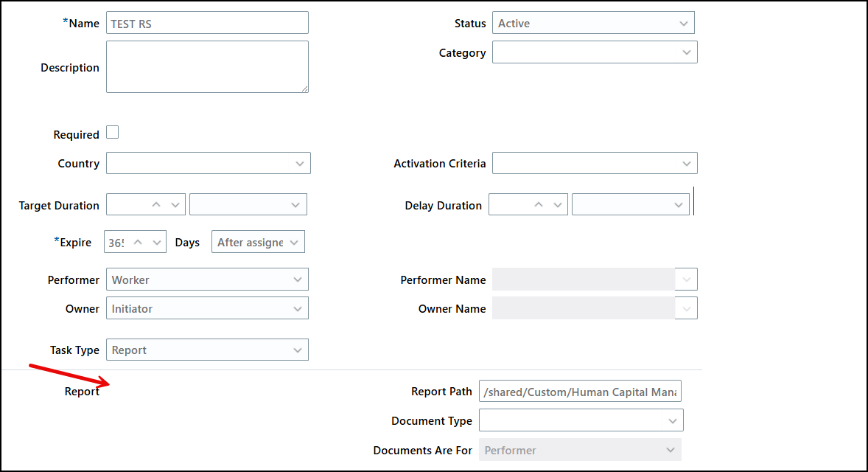Tick the Required checkbox
This screenshot has width=868, height=472.
coord(113,133)
